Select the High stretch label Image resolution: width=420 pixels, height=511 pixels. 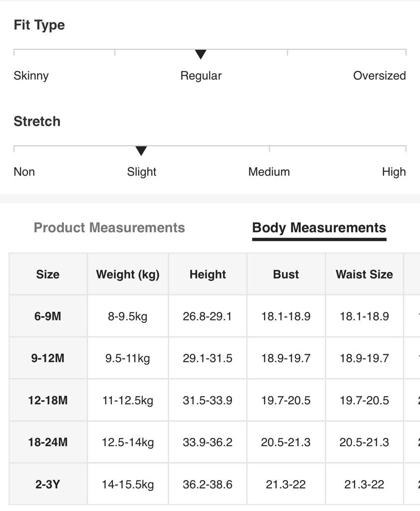tap(394, 172)
